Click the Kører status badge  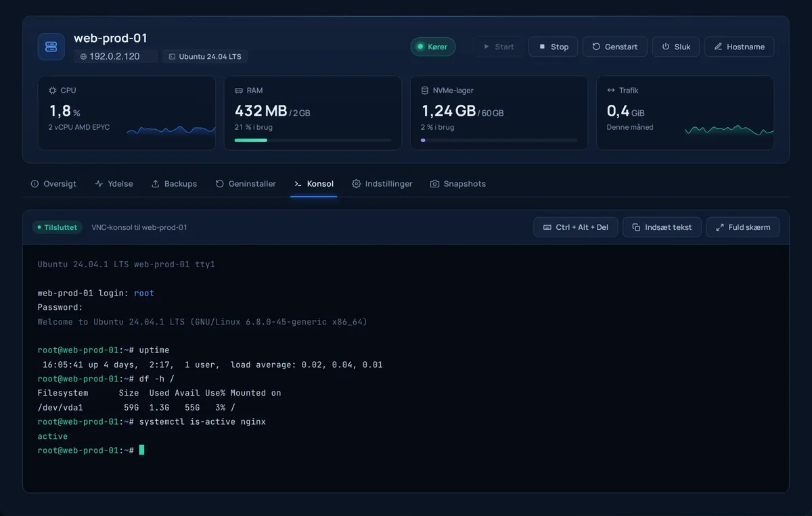(433, 47)
